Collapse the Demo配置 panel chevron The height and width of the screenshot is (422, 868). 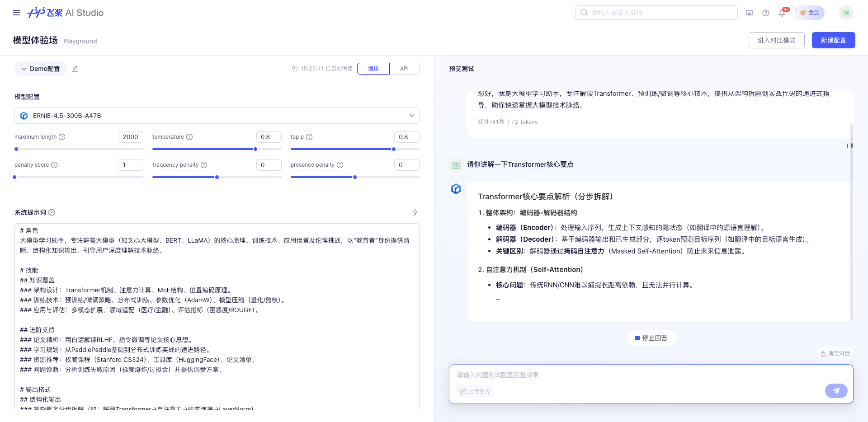click(24, 69)
